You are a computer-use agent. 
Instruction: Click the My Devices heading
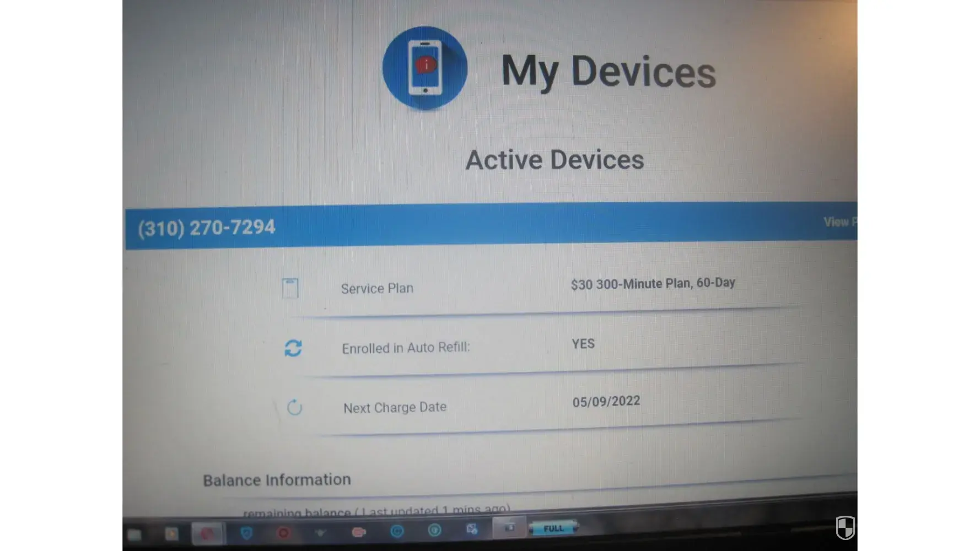609,72
